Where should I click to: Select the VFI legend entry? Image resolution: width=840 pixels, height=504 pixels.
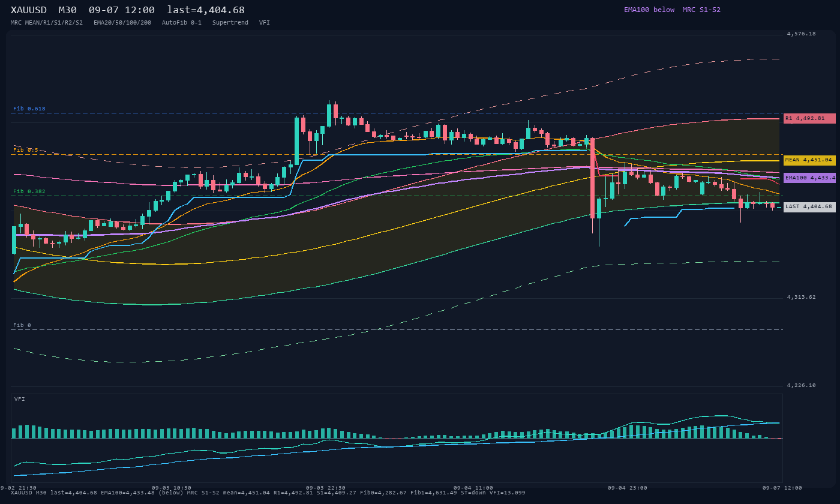click(265, 22)
